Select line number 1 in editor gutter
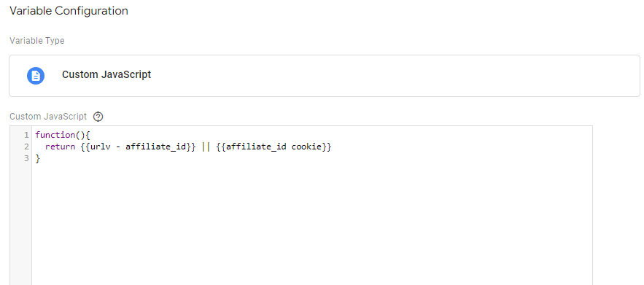Screen dimensions: 644x285 (26, 135)
